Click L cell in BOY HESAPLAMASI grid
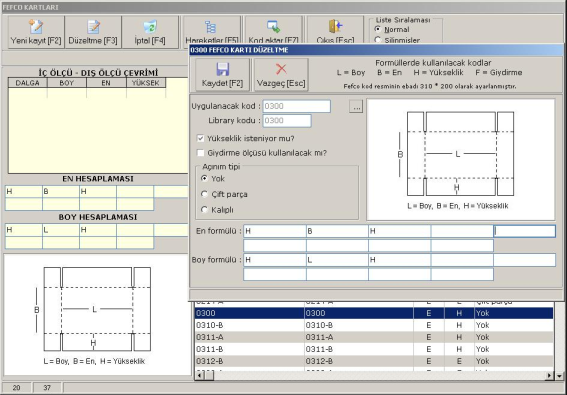The height and width of the screenshot is (395, 567). point(61,230)
